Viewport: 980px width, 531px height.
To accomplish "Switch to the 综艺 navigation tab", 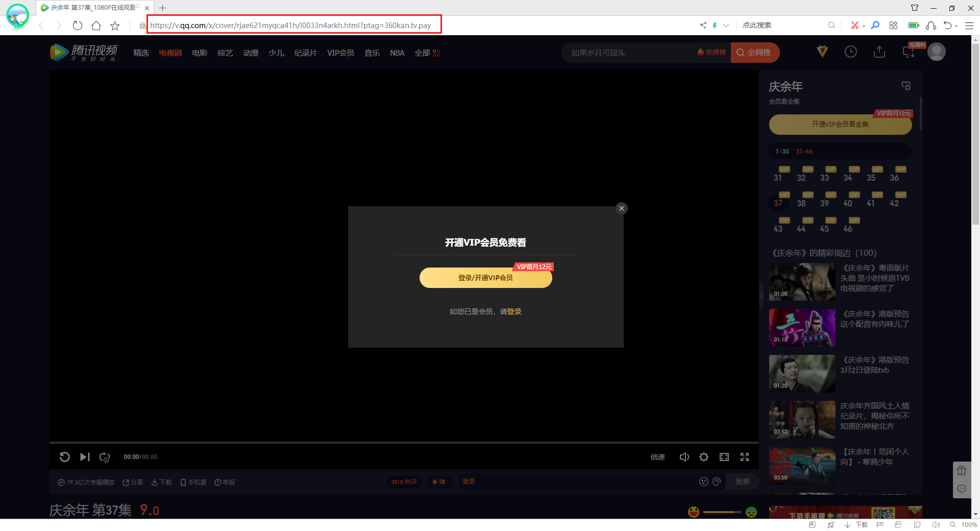I will tap(225, 53).
